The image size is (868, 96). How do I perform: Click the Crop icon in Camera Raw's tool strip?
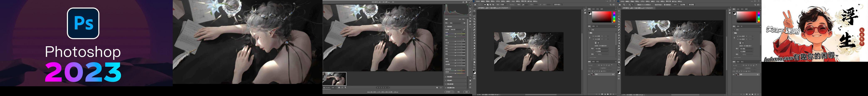[470, 9]
